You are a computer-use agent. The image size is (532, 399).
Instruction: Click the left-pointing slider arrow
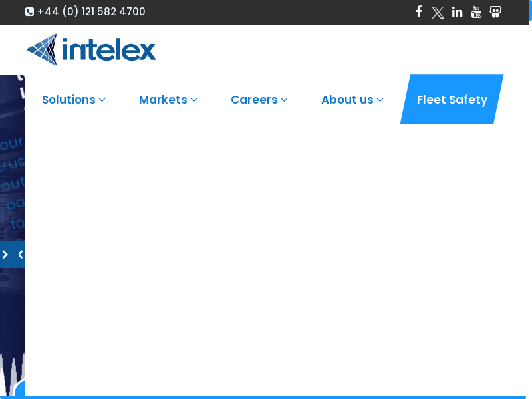click(20, 255)
